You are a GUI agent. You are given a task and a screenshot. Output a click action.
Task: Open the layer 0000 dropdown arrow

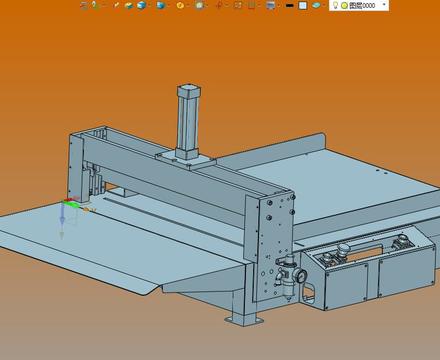384,5
